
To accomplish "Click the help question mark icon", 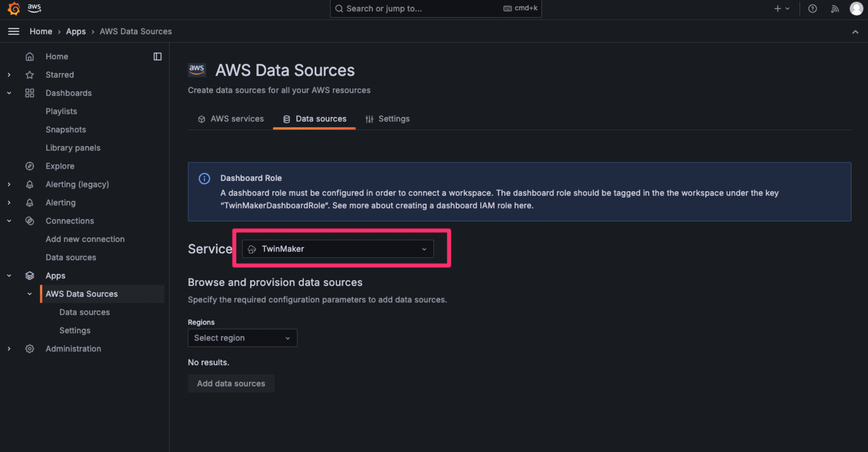I will [x=812, y=9].
